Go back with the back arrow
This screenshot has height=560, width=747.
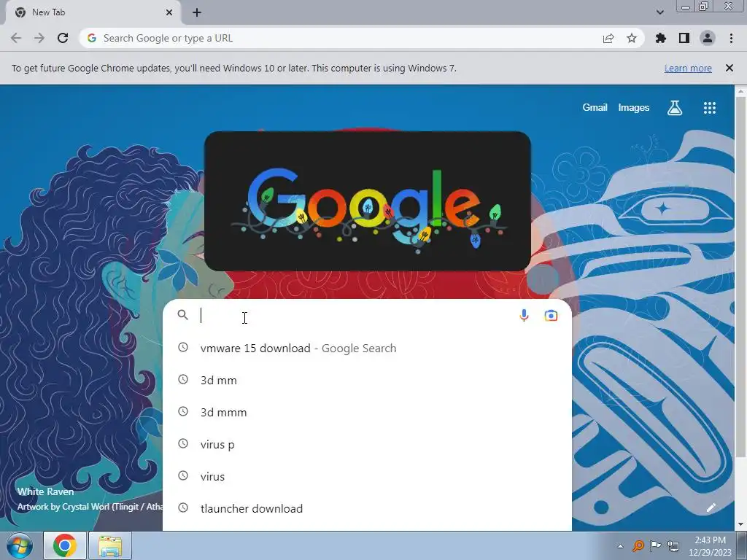[x=16, y=38]
